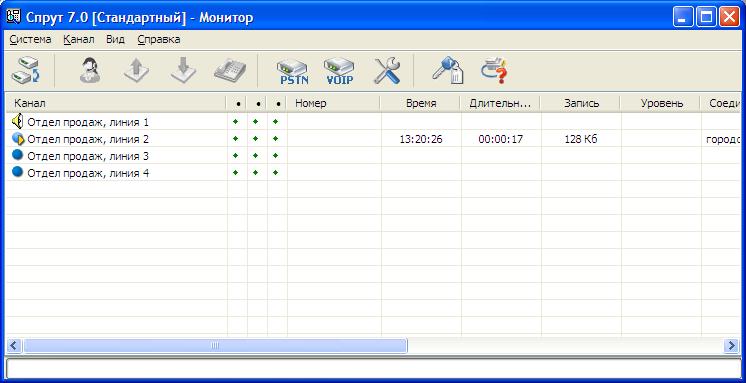Select active channel Отдел продаж, линия 2
Screen dimensions: 746x383
tap(88, 139)
